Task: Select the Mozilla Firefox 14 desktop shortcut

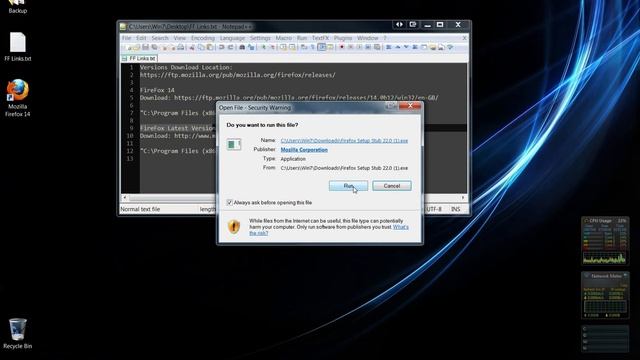Action: point(18,98)
